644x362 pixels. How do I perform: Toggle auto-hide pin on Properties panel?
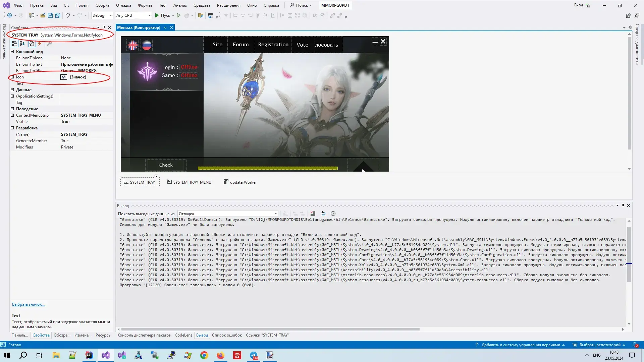pos(104,27)
